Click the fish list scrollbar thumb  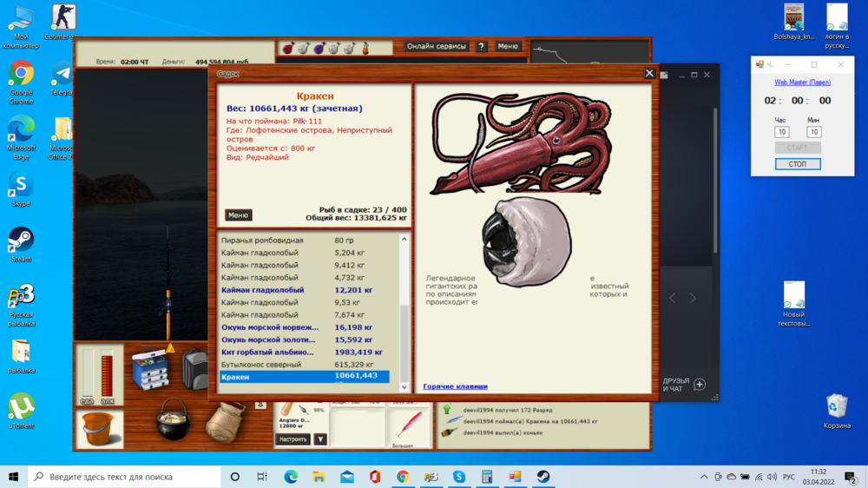coord(404,342)
